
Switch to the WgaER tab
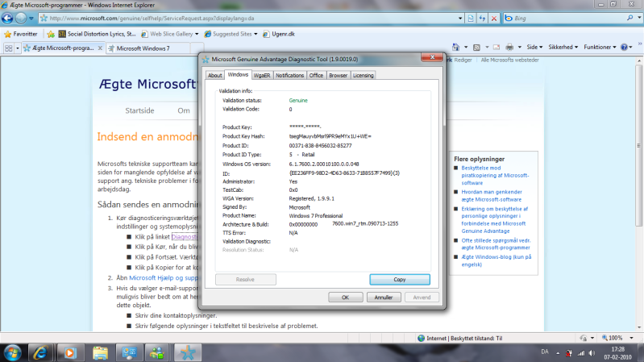262,75
